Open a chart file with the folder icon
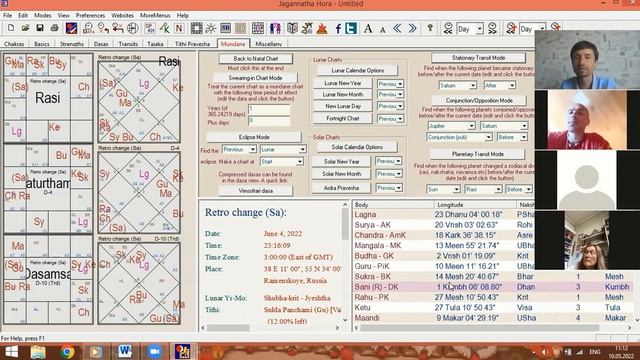This screenshot has width=640, height=360. coord(25,28)
